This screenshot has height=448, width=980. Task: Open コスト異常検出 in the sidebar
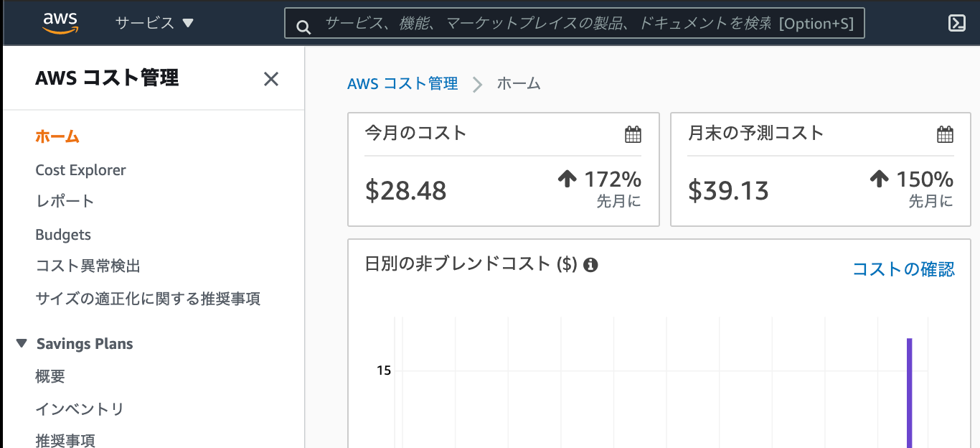(88, 266)
